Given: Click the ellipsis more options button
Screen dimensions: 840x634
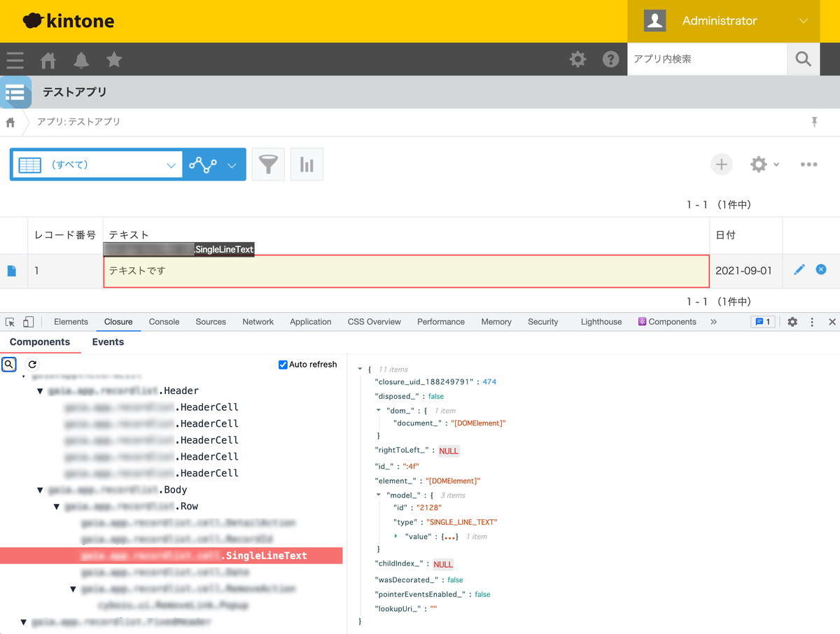Looking at the screenshot, I should 808,164.
